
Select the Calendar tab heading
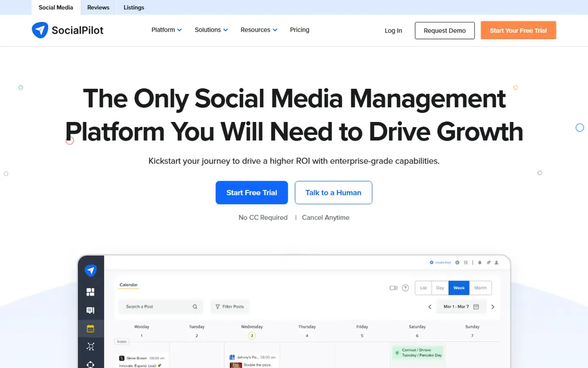(129, 285)
